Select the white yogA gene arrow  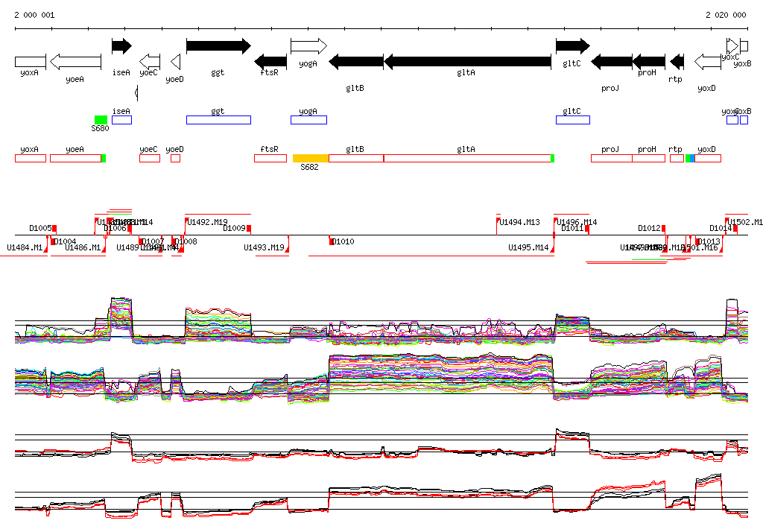click(309, 46)
